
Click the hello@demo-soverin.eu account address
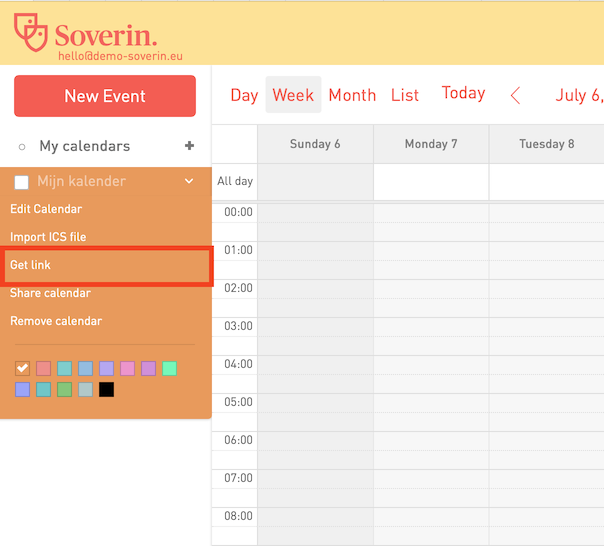tap(121, 56)
